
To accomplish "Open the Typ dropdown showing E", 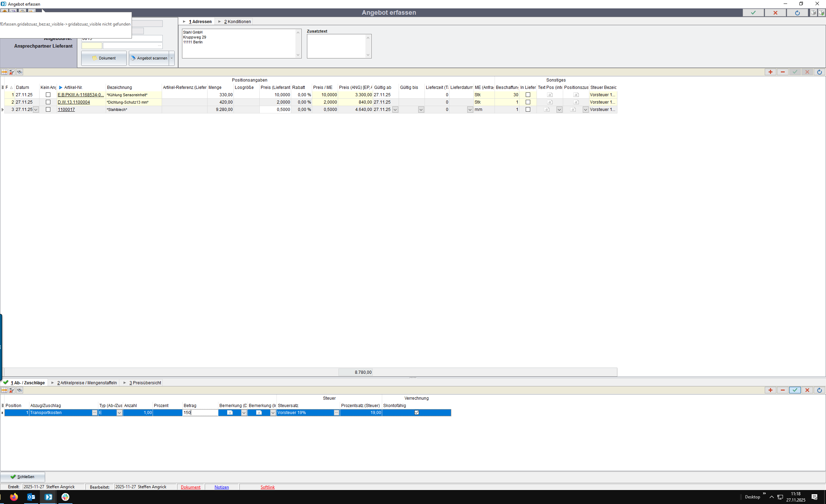I will point(119,413).
